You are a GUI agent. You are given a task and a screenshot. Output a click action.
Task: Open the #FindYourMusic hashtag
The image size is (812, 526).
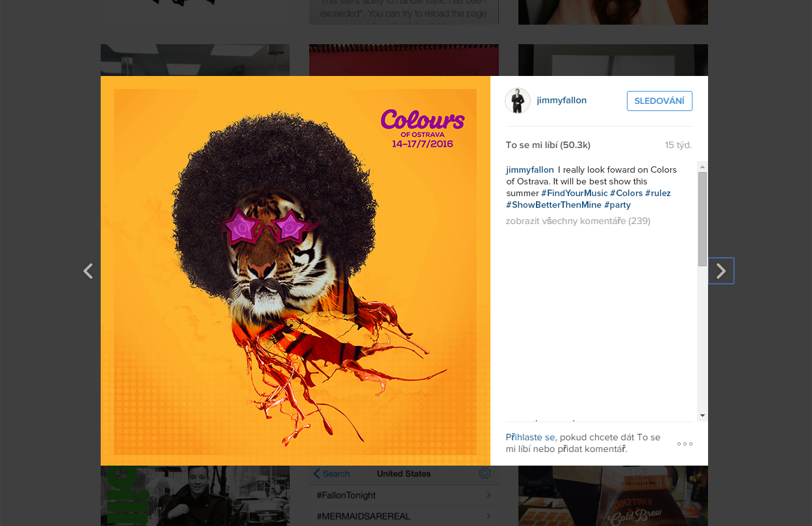tap(574, 193)
